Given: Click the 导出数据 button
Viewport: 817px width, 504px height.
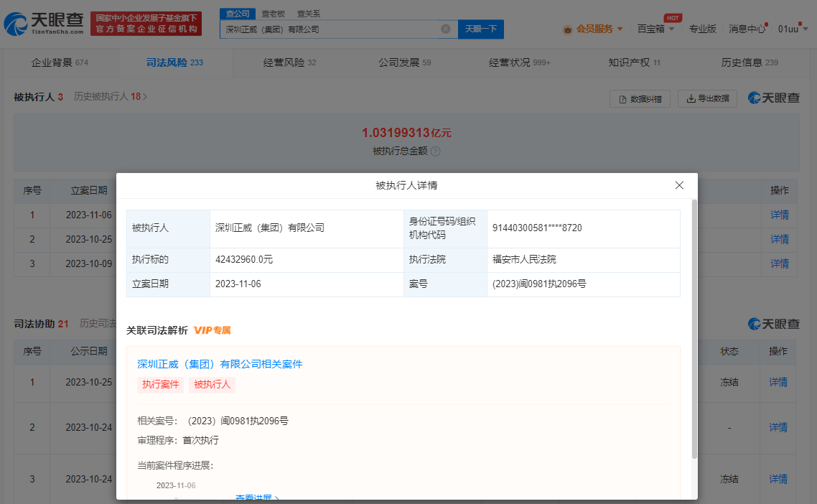Looking at the screenshot, I should [x=707, y=98].
